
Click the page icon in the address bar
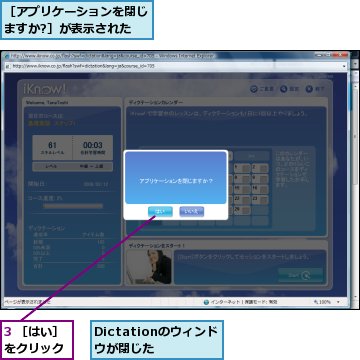pos(8,66)
